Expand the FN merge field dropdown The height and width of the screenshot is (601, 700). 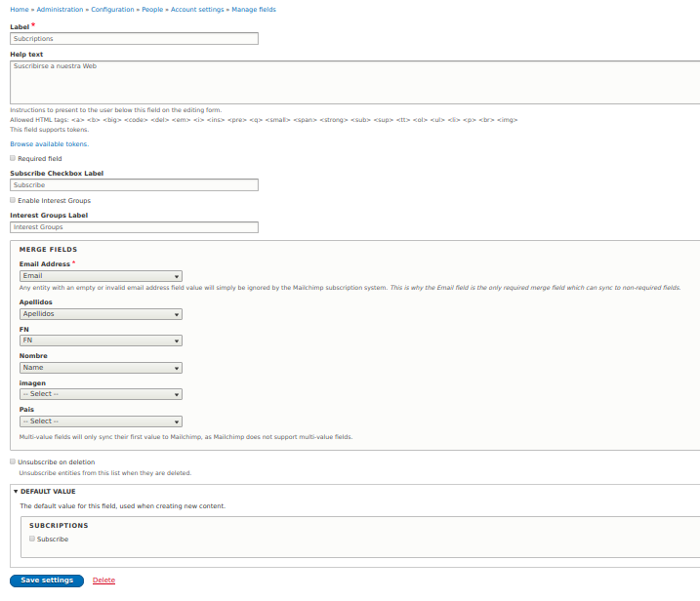point(101,341)
